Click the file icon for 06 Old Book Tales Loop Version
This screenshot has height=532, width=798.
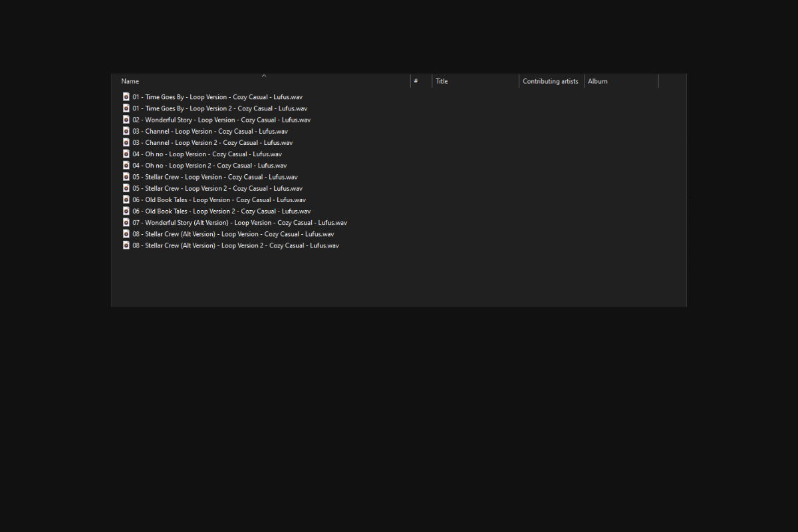(126, 199)
